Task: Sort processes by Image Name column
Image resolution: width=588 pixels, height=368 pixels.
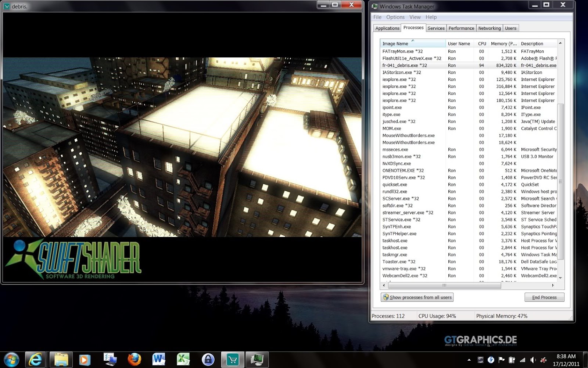Action: 413,43
